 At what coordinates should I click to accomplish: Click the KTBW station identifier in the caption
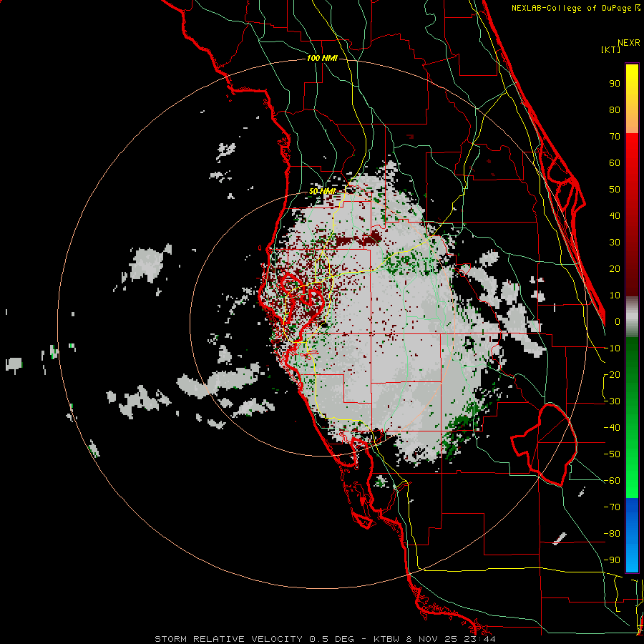388,639
